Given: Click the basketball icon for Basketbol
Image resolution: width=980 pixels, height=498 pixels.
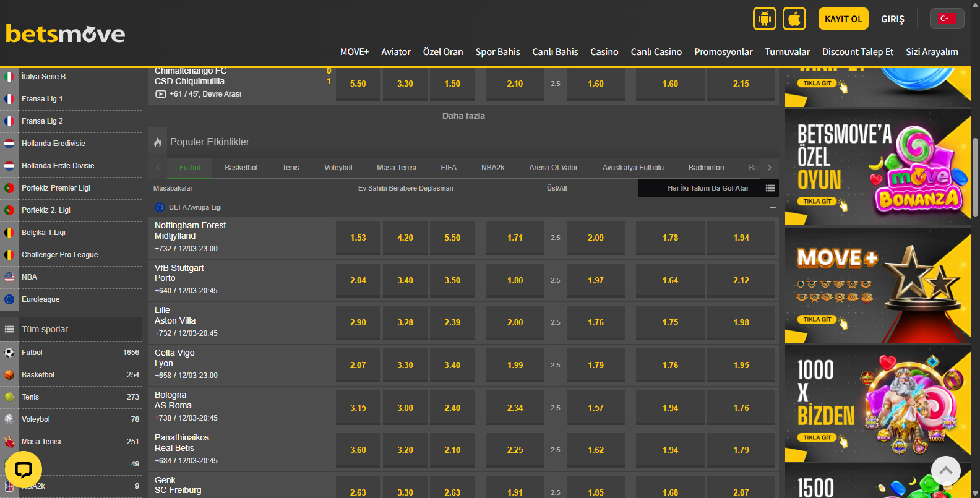Looking at the screenshot, I should [9, 375].
